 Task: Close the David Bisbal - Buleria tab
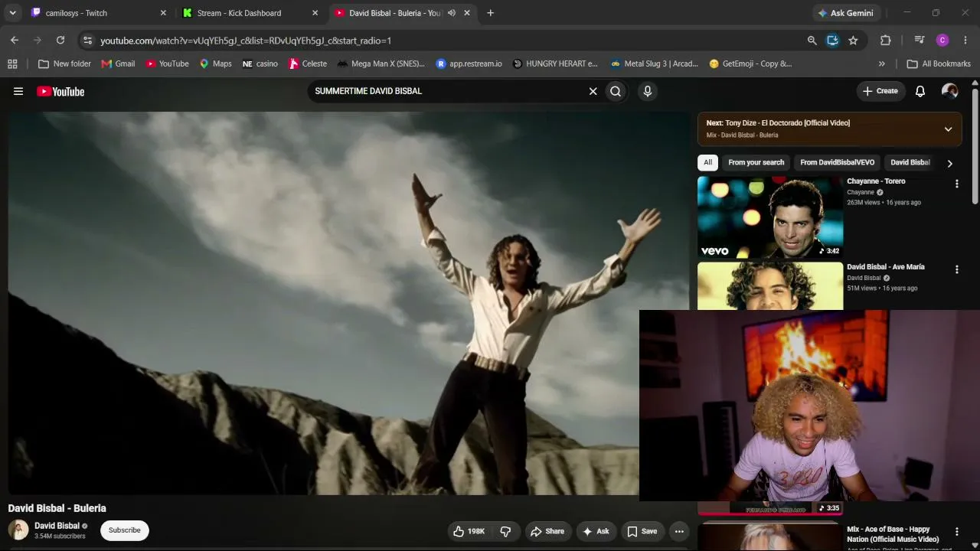click(x=467, y=13)
